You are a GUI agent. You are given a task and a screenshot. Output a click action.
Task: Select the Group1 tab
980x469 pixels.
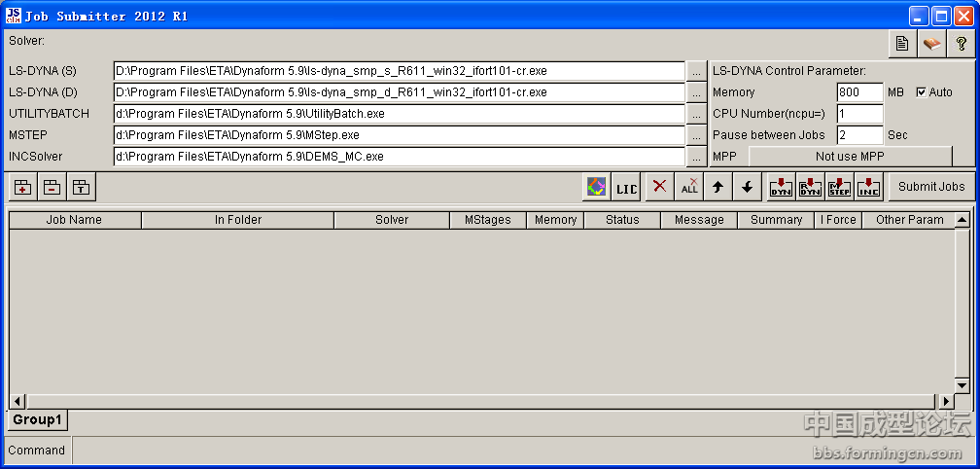[38, 420]
